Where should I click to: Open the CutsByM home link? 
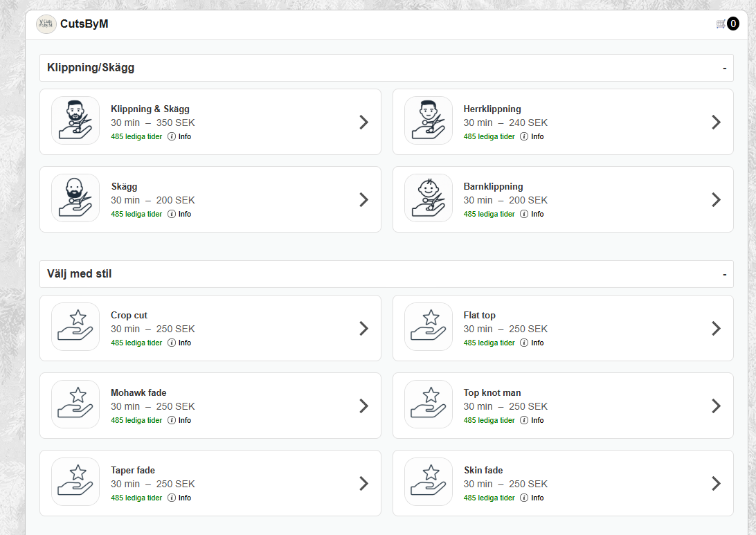(84, 24)
